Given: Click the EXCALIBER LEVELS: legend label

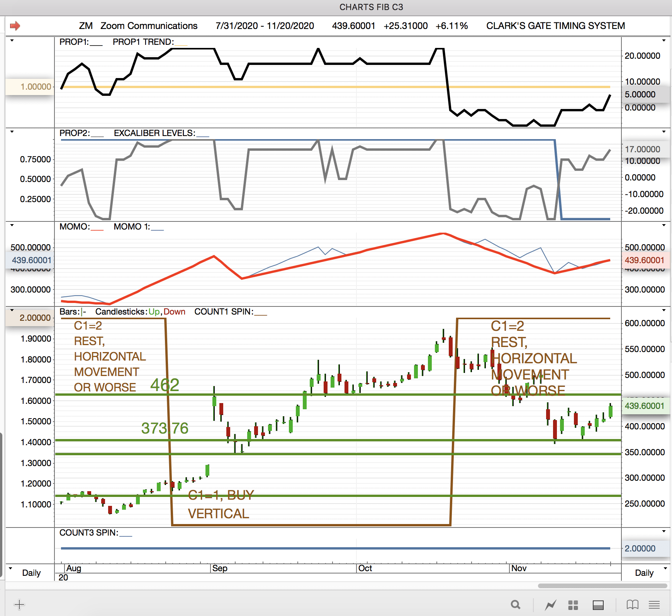Looking at the screenshot, I should [154, 133].
